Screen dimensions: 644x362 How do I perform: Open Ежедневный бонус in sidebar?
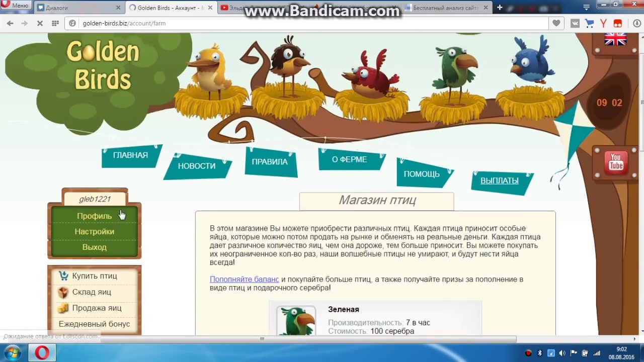(x=95, y=324)
